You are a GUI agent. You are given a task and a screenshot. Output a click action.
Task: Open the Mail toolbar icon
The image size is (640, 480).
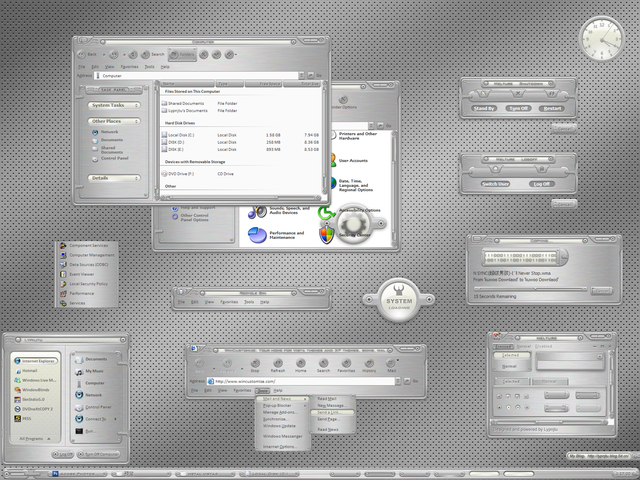(391, 363)
